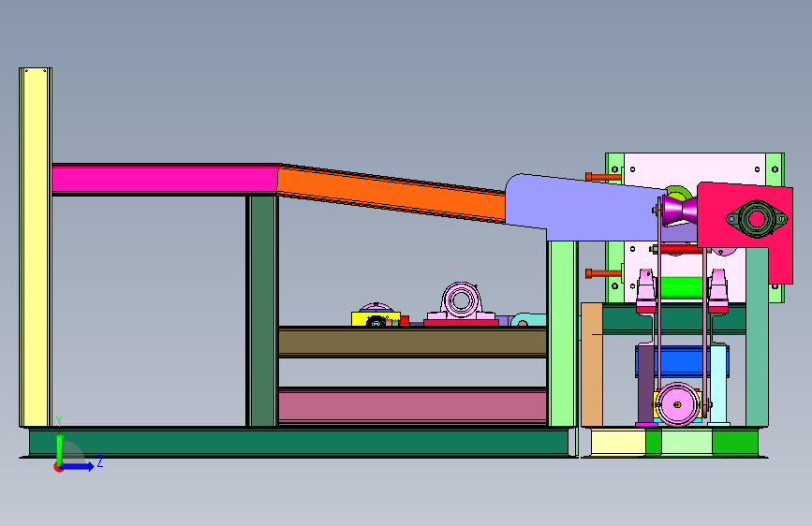The height and width of the screenshot is (526, 812).
Task: Select the teal right-side column
Action: tap(757, 337)
